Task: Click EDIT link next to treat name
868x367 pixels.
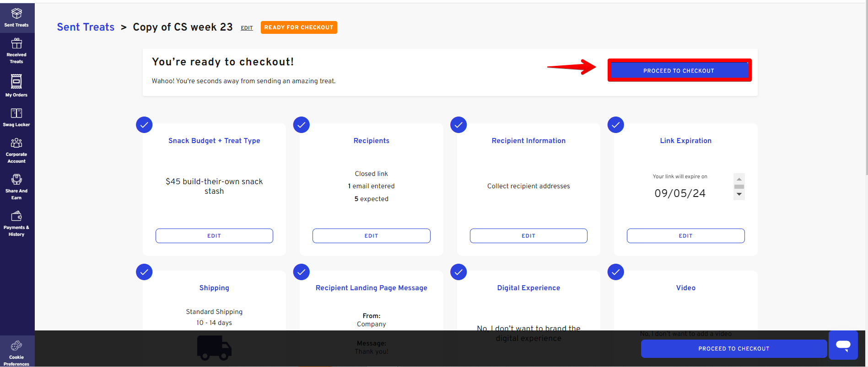Action: 247,28
